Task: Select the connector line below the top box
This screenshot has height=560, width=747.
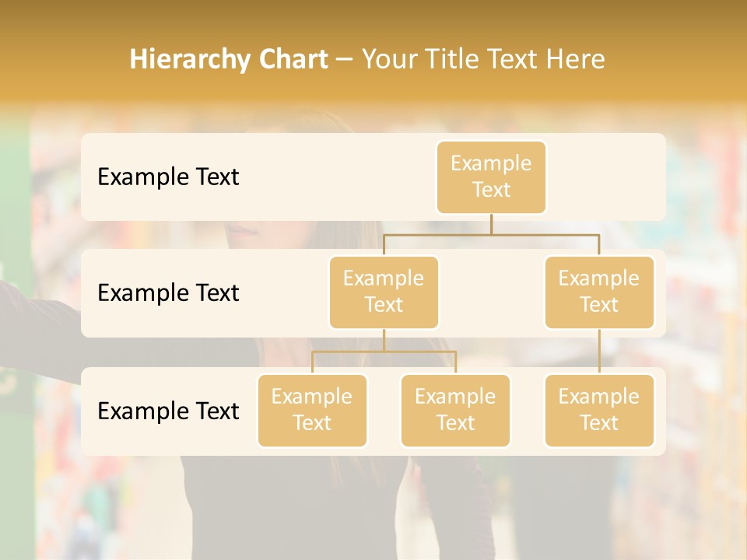Action: coord(491,224)
